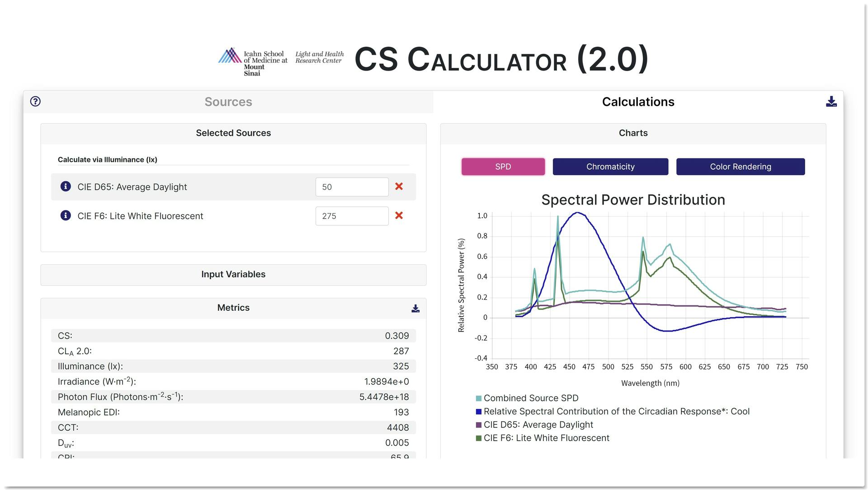Expand the Input Variables section
Viewport: 868px width, 490px height.
[233, 274]
